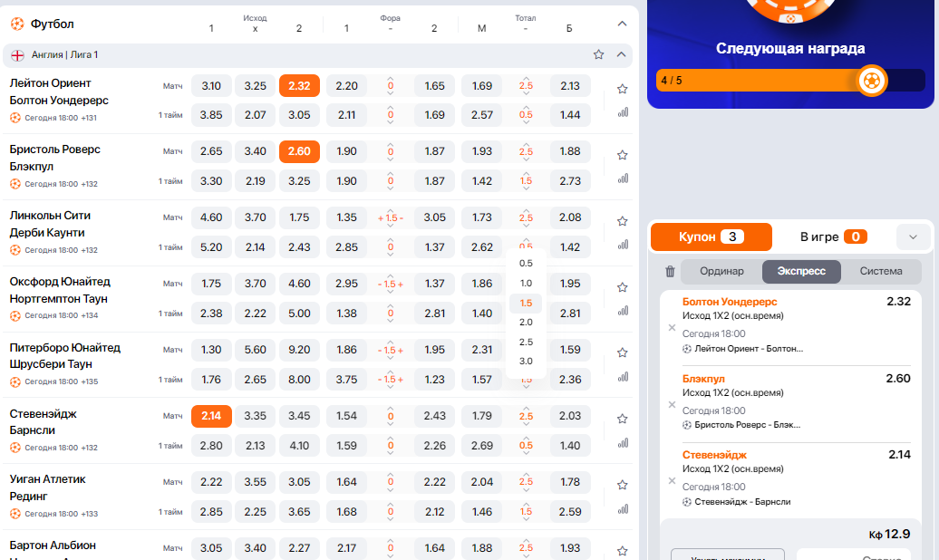Select Reading win odds 3.05
Screen dimensions: 939x560
299,481
